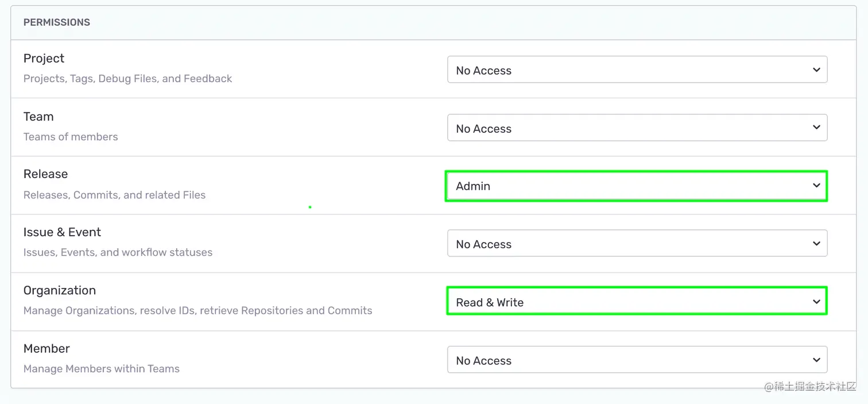Open the Organization Read & Write dropdown
This screenshot has height=404, width=868.
point(636,301)
